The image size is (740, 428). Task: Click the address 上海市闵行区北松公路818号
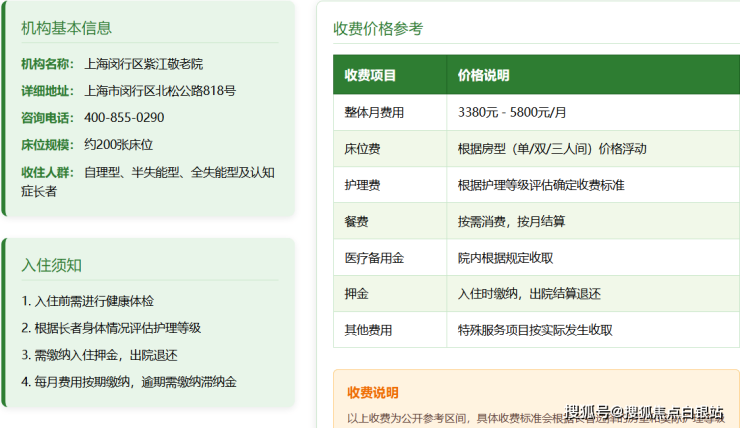[160, 91]
